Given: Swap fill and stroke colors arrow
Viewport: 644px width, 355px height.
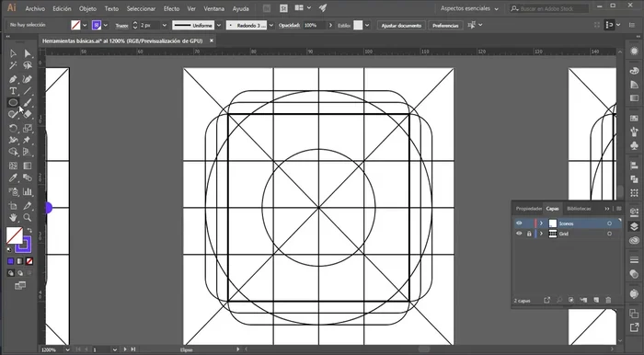Looking at the screenshot, I should coord(29,230).
